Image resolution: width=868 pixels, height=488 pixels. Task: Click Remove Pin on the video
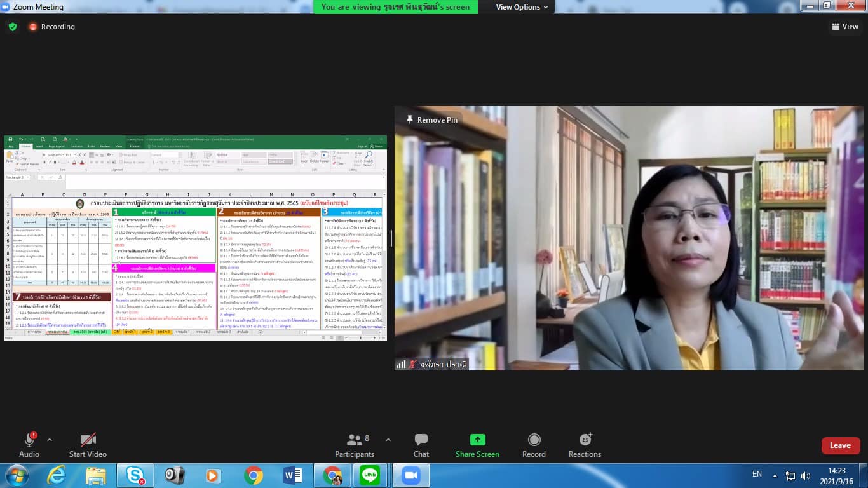coord(431,119)
